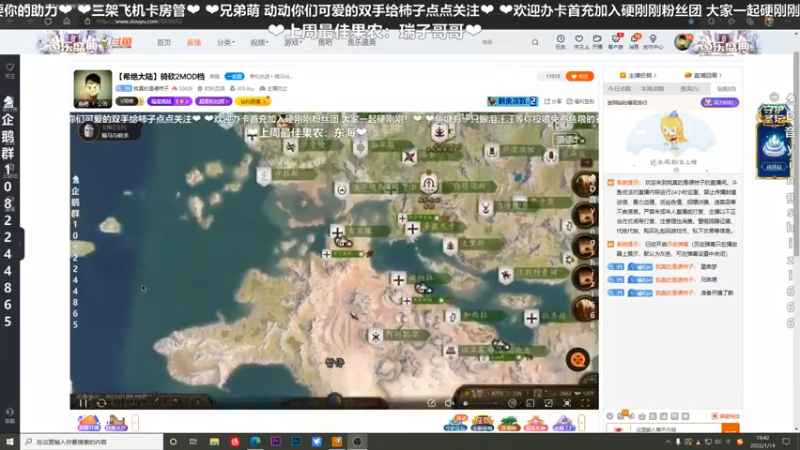Viewport: 800px width, 450px height.
Task: Minimize the 守护圣坛 floating widget
Action: 774,97
